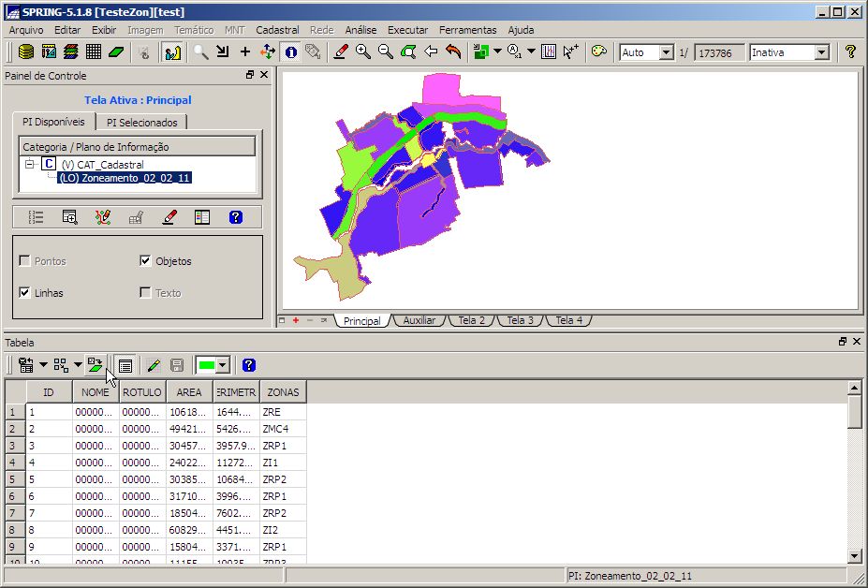
Task: Click the pencil edit icon in Tabela toolbar
Action: point(154,365)
